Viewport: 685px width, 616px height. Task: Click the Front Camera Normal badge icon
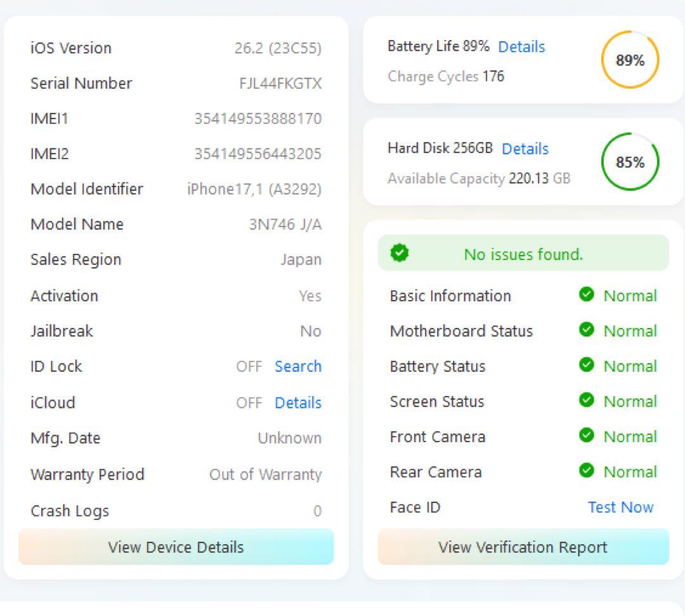pos(586,436)
